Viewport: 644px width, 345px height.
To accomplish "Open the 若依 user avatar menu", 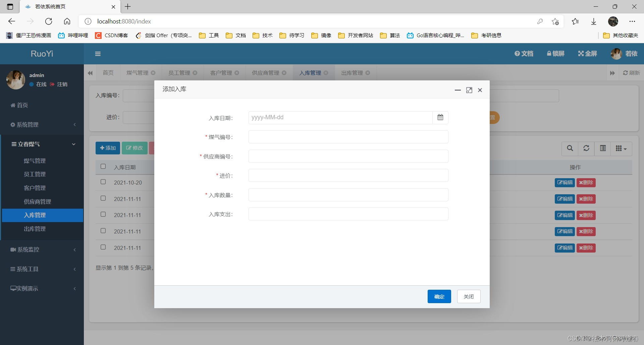I will (624, 54).
